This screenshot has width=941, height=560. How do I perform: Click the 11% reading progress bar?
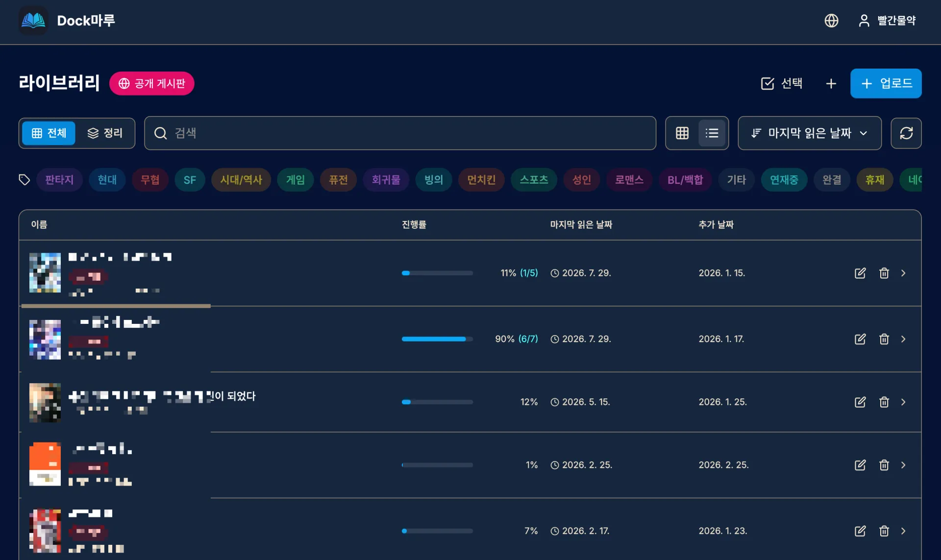437,273
